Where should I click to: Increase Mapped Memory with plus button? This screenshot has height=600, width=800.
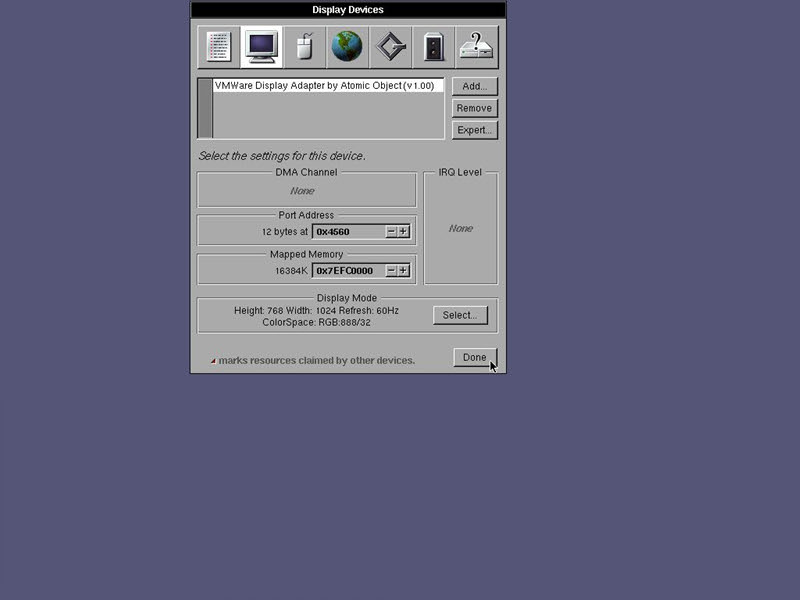point(403,270)
